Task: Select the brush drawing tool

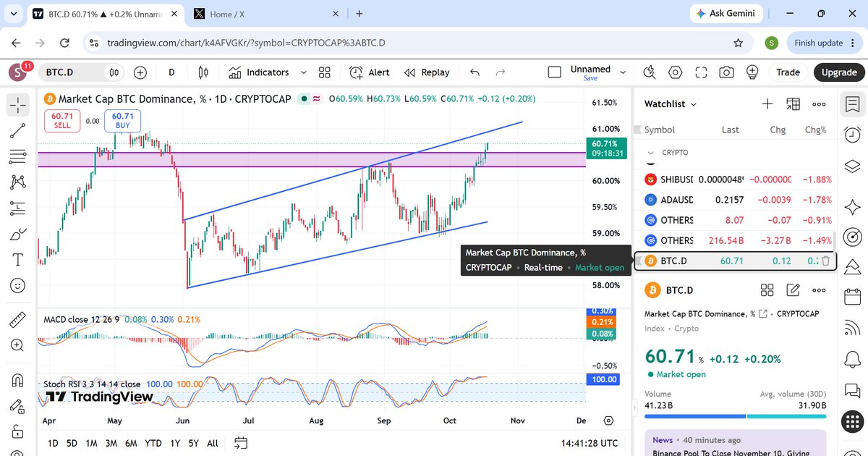Action: (18, 235)
